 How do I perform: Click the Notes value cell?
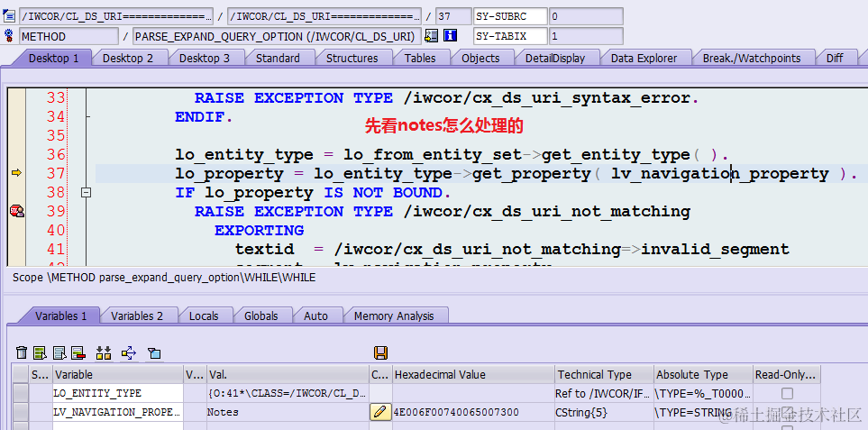coord(288,412)
